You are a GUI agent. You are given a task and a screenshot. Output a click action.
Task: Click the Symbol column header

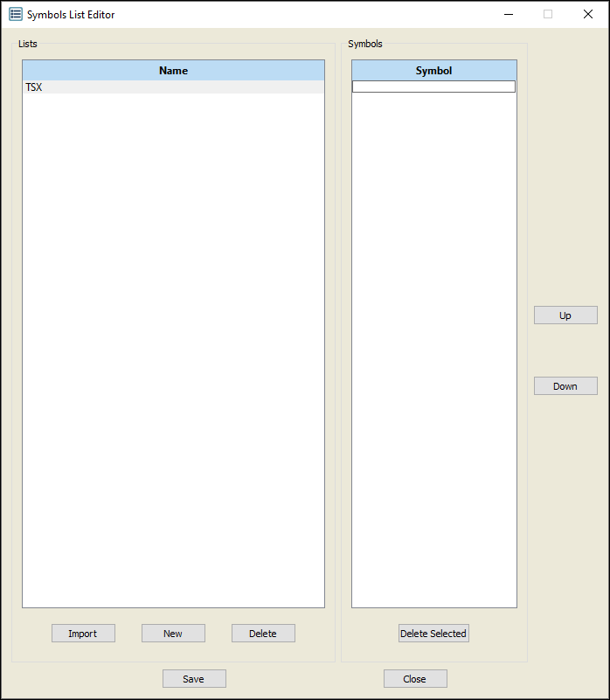pyautogui.click(x=433, y=71)
